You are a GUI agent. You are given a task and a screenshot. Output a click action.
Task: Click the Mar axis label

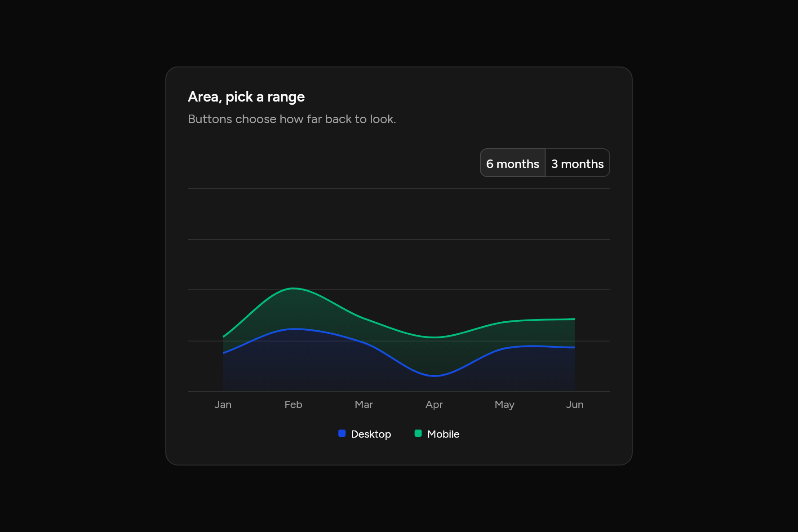[x=364, y=404]
